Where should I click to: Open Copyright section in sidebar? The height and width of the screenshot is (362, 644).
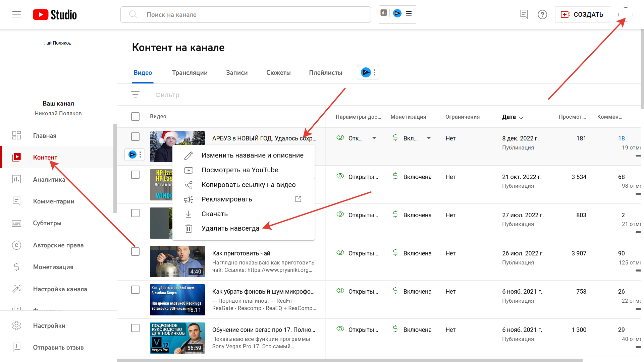coord(57,245)
